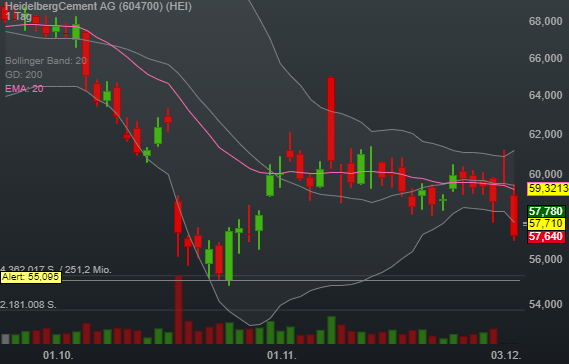Click the 01.11. date axis label
Screen dimensions: 569x364
click(282, 355)
